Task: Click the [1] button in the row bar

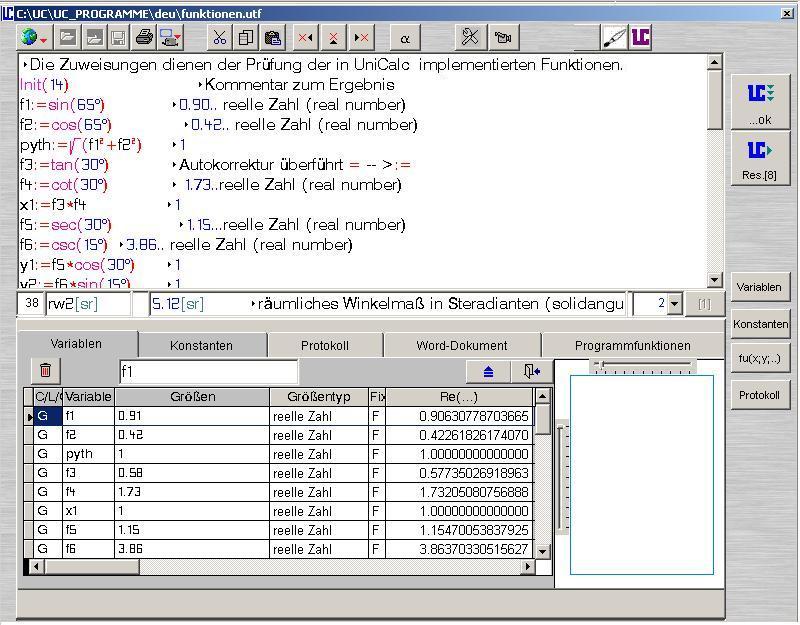Action: click(x=704, y=304)
